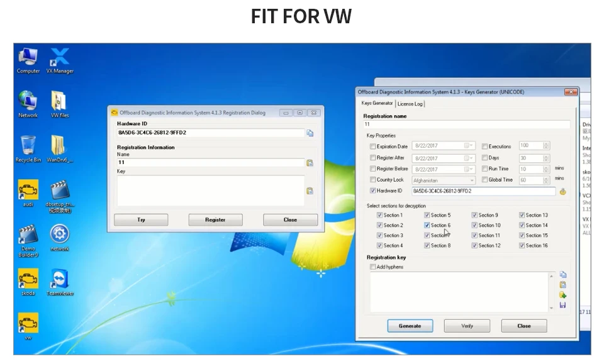Uncheck Section 1 checkbox
This screenshot has height=364, width=604.
pyautogui.click(x=379, y=215)
